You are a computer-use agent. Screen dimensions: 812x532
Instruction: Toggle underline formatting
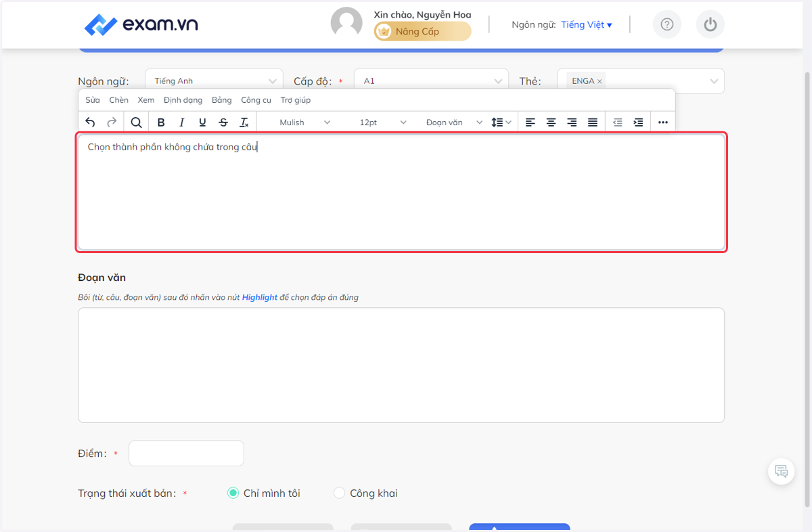click(x=202, y=123)
